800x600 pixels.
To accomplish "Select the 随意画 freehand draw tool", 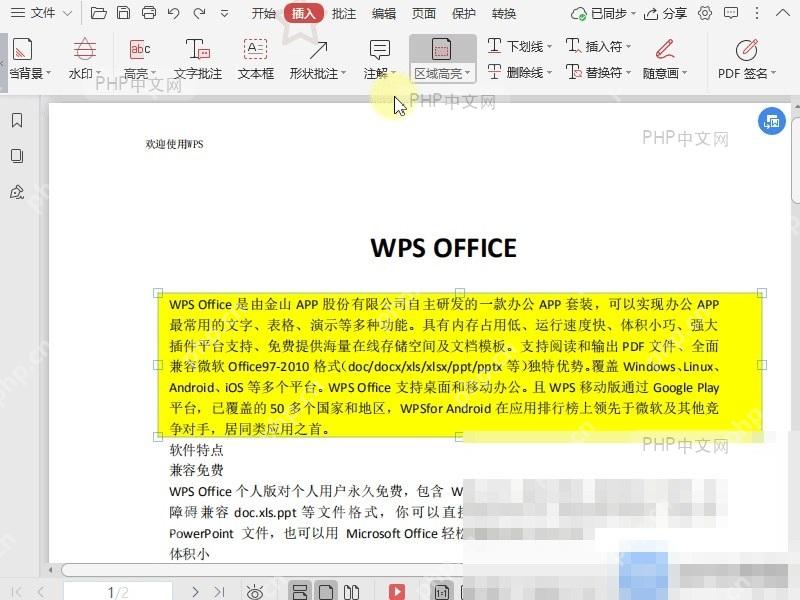I will 665,58.
